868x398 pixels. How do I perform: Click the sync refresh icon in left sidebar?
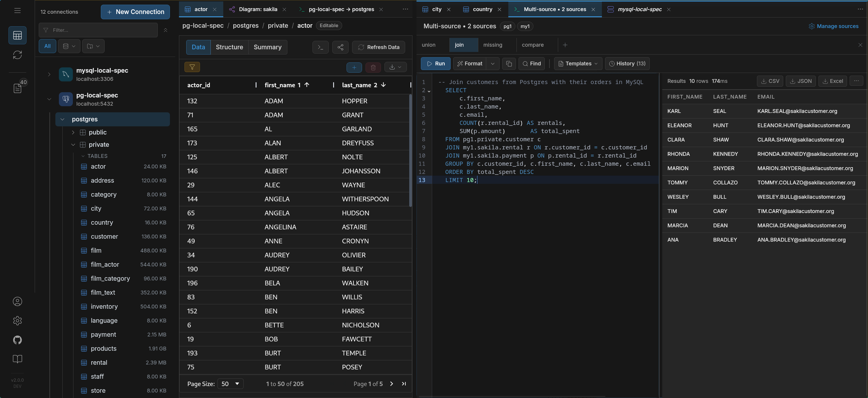pyautogui.click(x=17, y=55)
